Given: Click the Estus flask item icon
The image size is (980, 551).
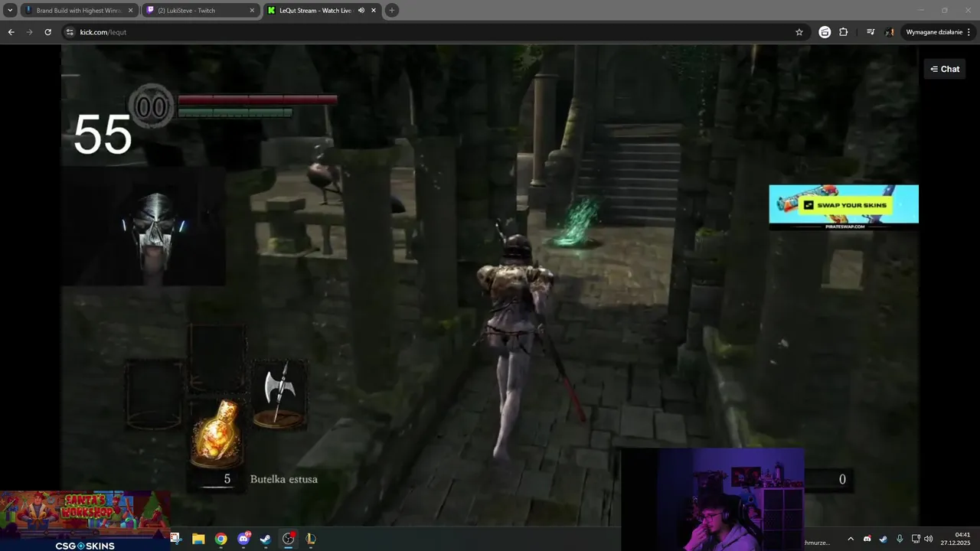Looking at the screenshot, I should click(217, 433).
